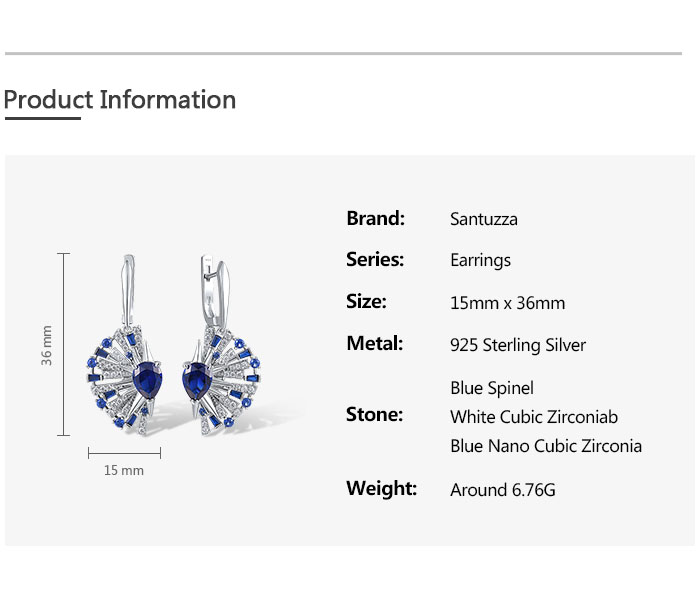
Task: Select the Stone: label
Action: click(374, 415)
